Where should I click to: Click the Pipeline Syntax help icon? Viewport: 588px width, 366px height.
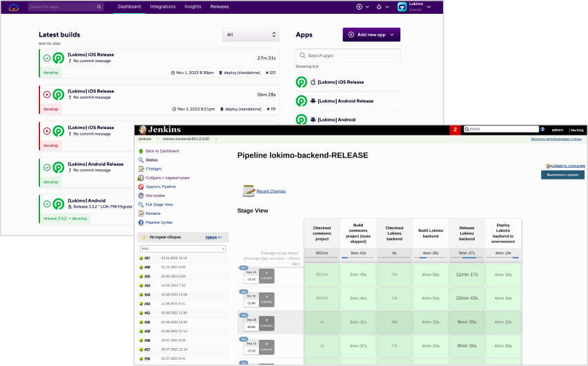(x=141, y=222)
